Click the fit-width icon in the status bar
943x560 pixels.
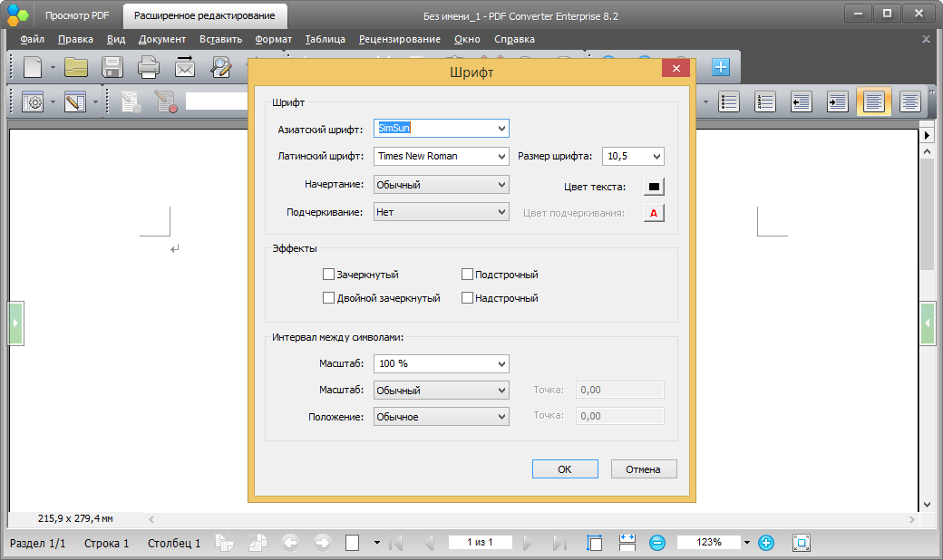[627, 543]
